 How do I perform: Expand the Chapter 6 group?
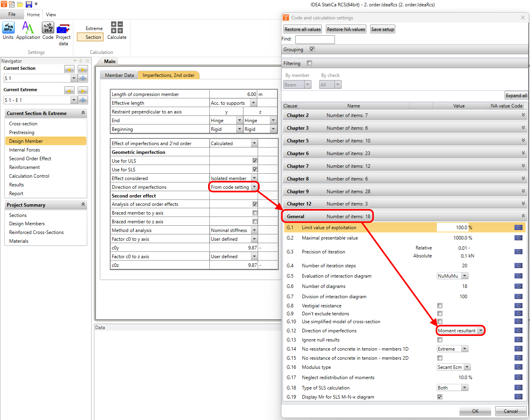[x=523, y=153]
